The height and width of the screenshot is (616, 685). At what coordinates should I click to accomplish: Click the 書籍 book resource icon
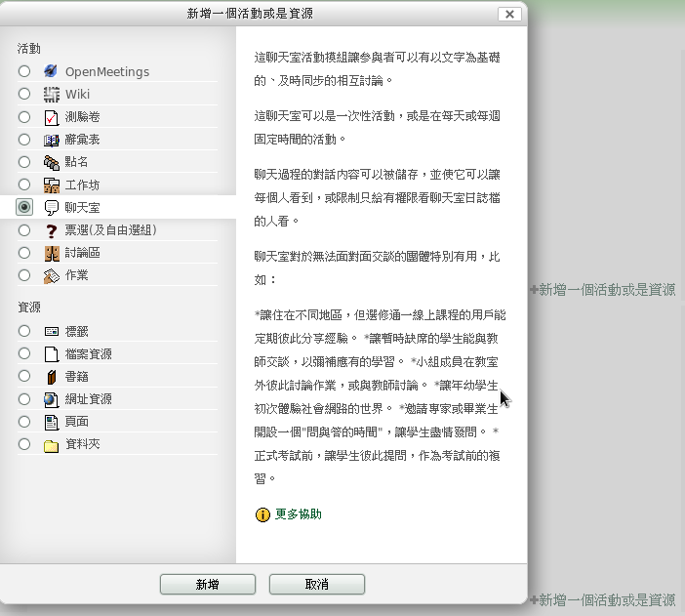pos(52,377)
